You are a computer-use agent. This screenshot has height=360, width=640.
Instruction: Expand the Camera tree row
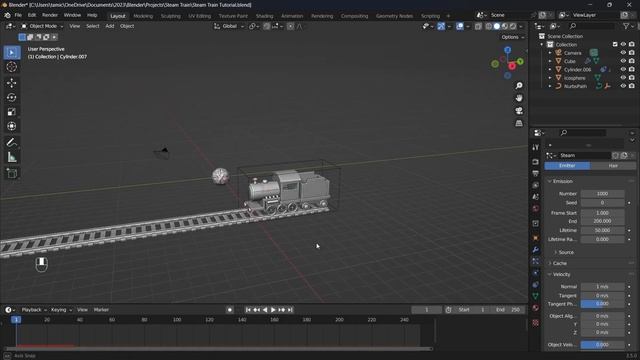pyautogui.click(x=550, y=53)
